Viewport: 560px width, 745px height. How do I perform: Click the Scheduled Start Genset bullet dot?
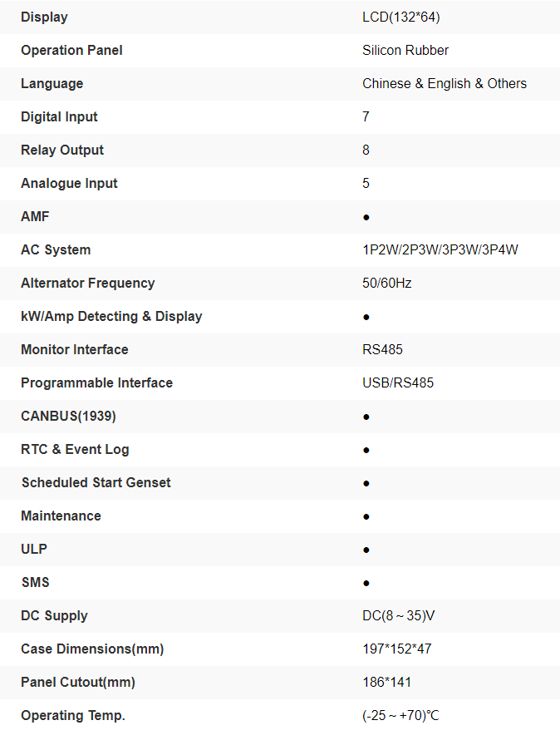366,483
